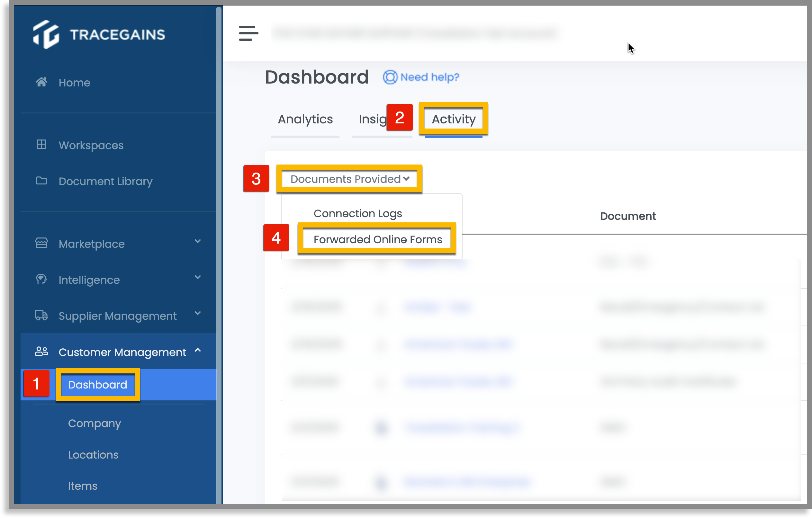Viewport: 812px width, 518px height.
Task: Expand the Supplier Management chevron
Action: pos(198,313)
